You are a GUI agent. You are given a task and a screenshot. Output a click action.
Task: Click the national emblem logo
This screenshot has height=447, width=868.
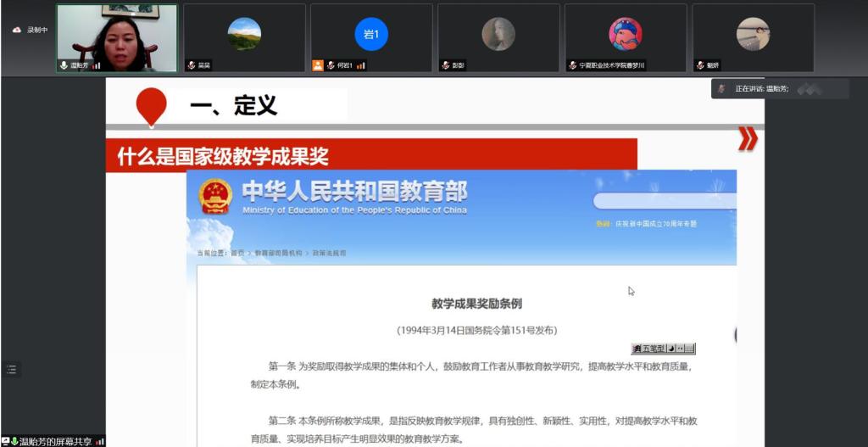tap(215, 196)
